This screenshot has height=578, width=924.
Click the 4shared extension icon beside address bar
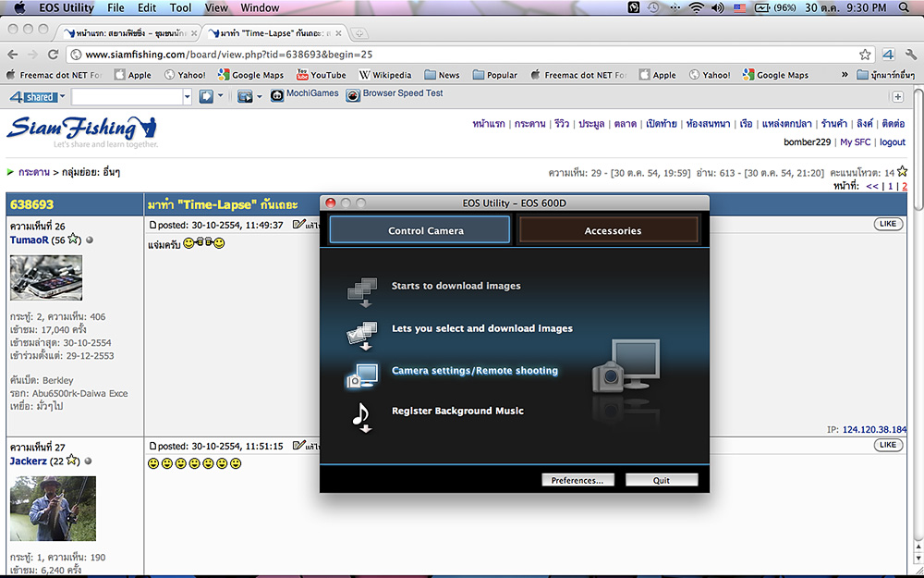[x=888, y=55]
